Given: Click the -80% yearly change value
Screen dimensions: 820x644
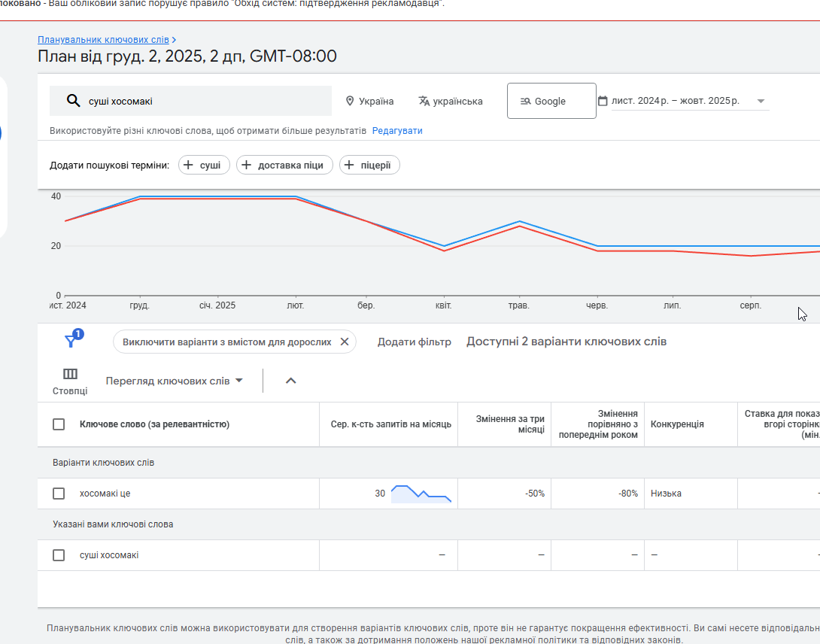Looking at the screenshot, I should (x=628, y=494).
